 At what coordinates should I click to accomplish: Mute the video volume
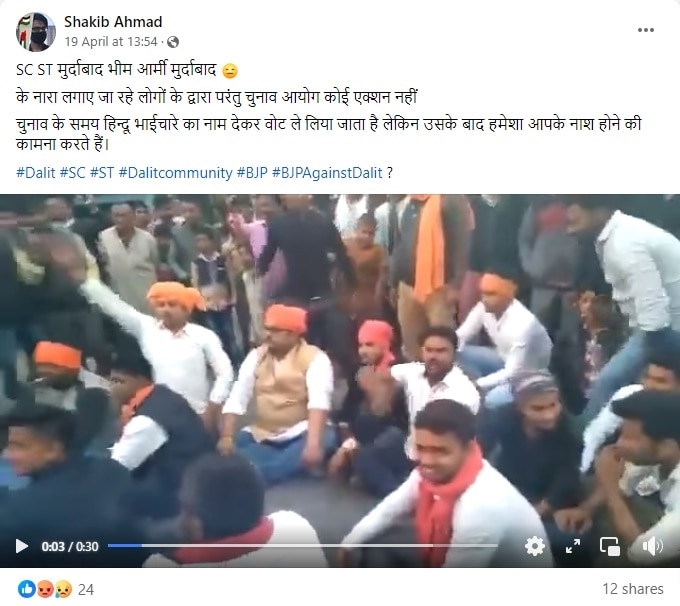pos(652,546)
